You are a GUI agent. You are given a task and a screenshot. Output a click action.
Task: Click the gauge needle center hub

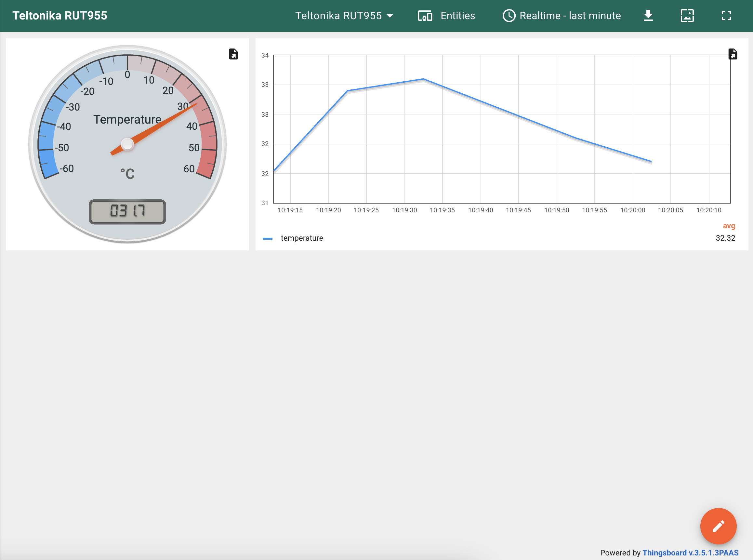[127, 144]
